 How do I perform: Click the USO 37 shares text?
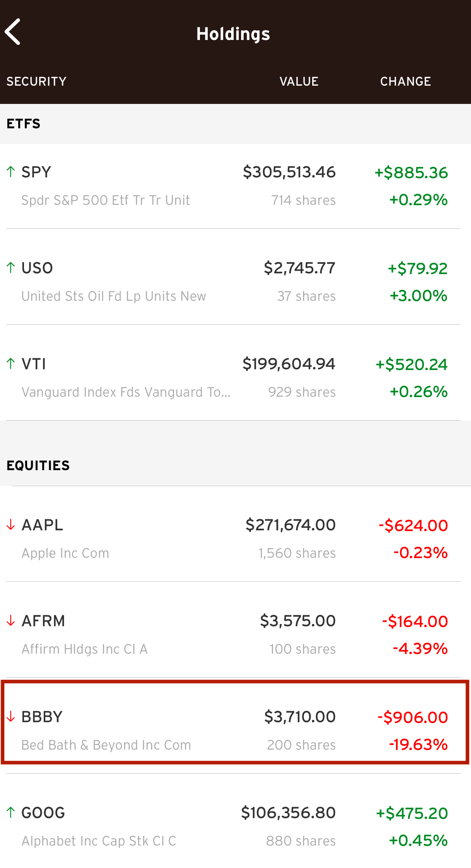(307, 296)
